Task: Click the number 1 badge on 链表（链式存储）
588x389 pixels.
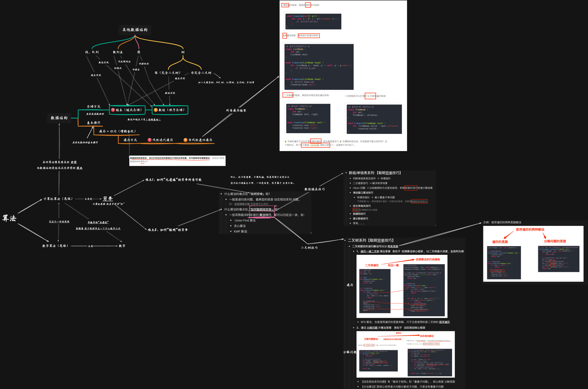Action: (x=113, y=110)
